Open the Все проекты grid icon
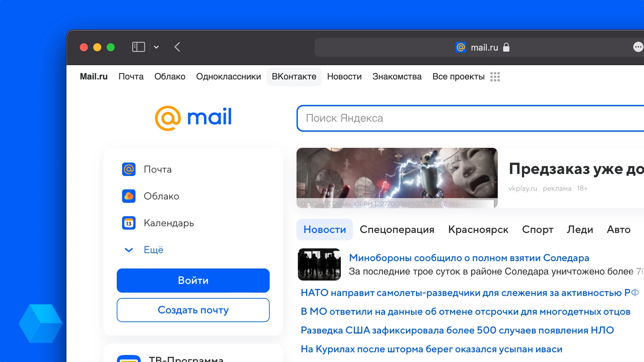Image resolution: width=644 pixels, height=362 pixels. [x=495, y=77]
